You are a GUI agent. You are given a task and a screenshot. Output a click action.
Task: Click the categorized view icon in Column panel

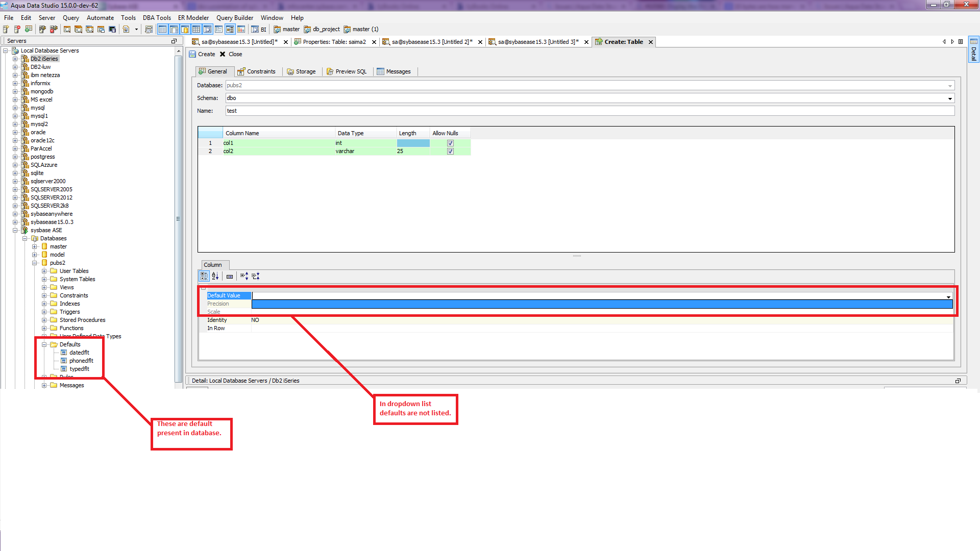(204, 276)
